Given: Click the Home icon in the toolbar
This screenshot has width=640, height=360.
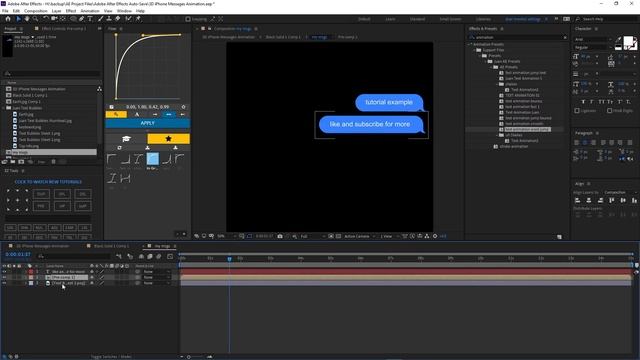Looking at the screenshot, I should coord(8,19).
